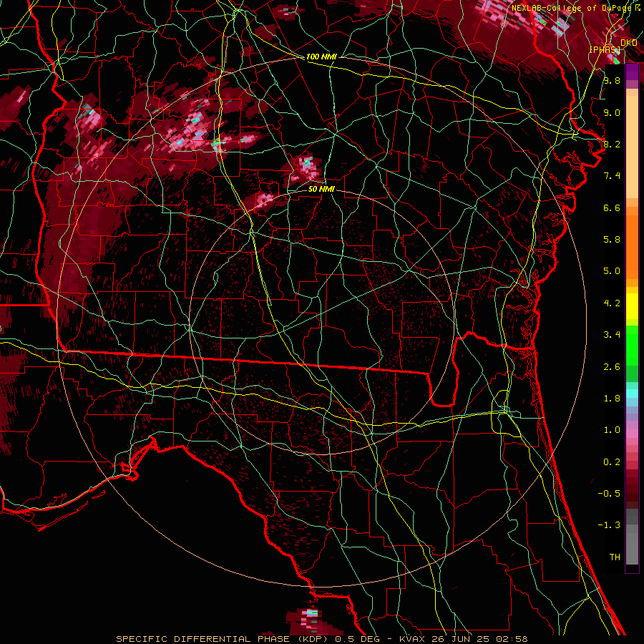Select the 6.6 value on the legend
The height and width of the screenshot is (644, 644).
612,208
